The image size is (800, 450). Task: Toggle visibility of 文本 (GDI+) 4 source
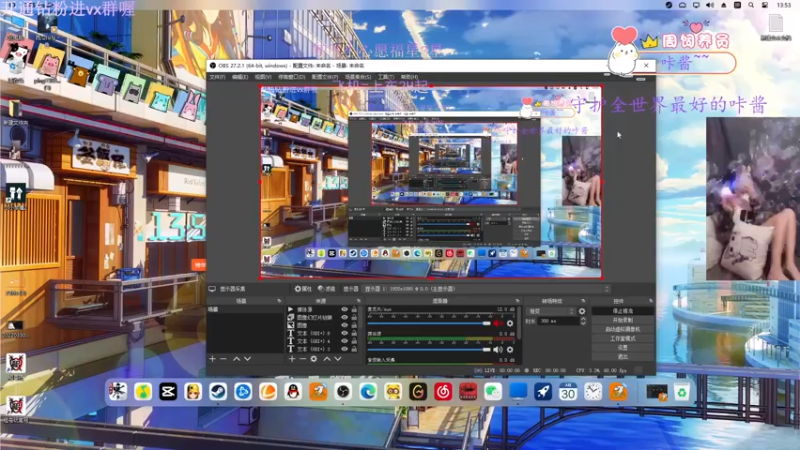(344, 341)
